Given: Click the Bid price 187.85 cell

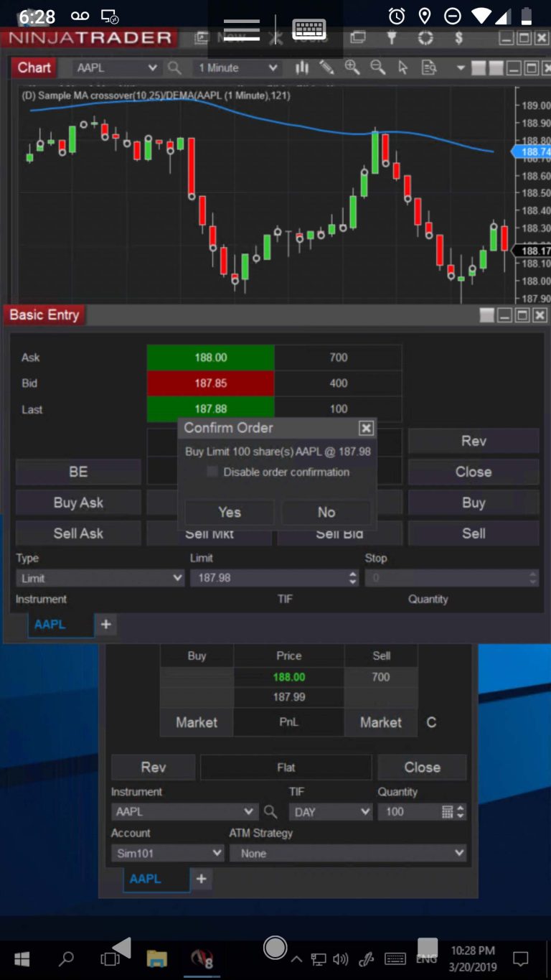Looking at the screenshot, I should click(210, 383).
